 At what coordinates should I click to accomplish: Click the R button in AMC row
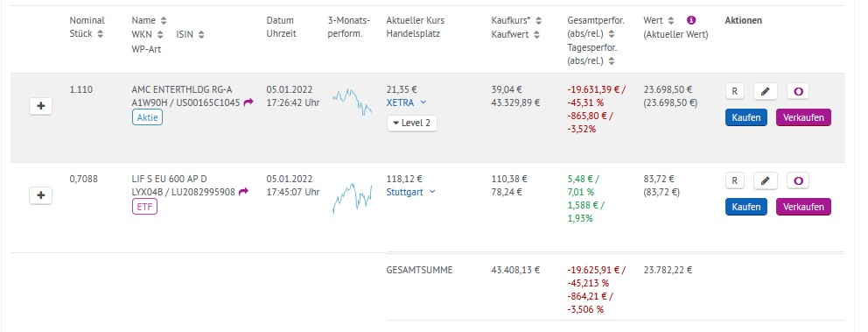coord(735,91)
